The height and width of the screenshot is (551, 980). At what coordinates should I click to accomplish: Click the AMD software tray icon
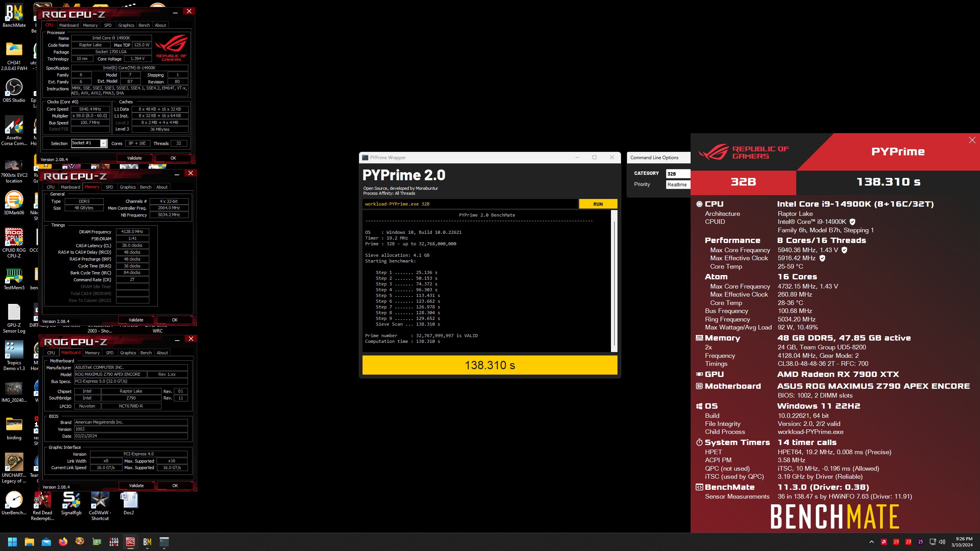pos(884,542)
